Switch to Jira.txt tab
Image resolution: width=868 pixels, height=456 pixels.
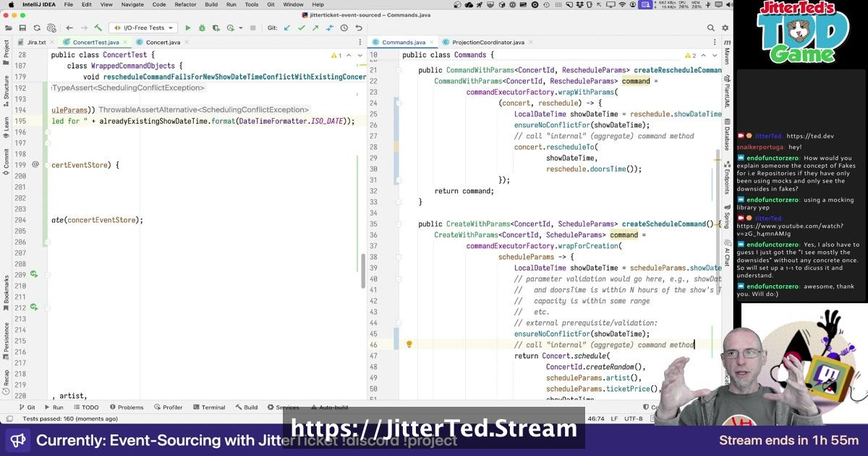pos(36,42)
